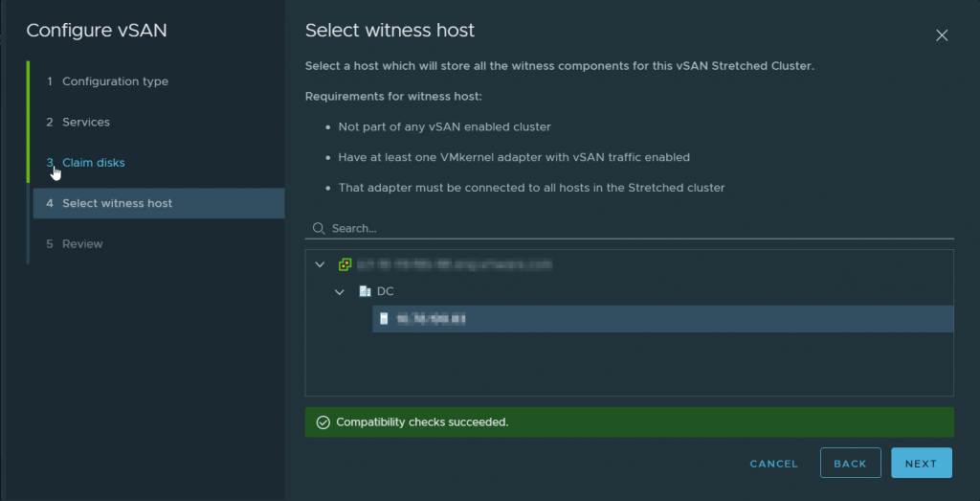Open step 2 Services
This screenshot has height=501, width=980.
(x=86, y=123)
